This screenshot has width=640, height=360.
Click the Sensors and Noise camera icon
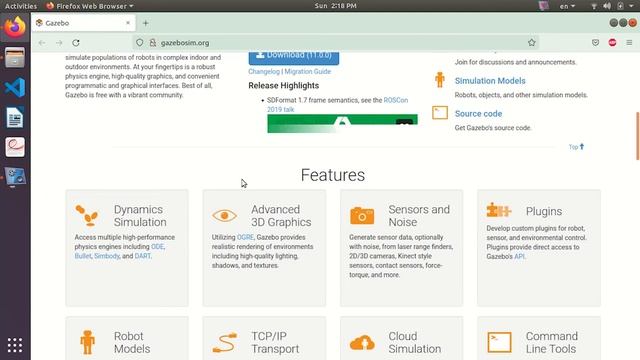point(362,216)
